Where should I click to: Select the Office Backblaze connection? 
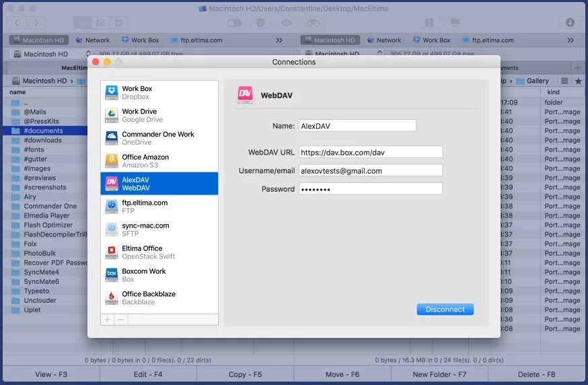click(159, 298)
